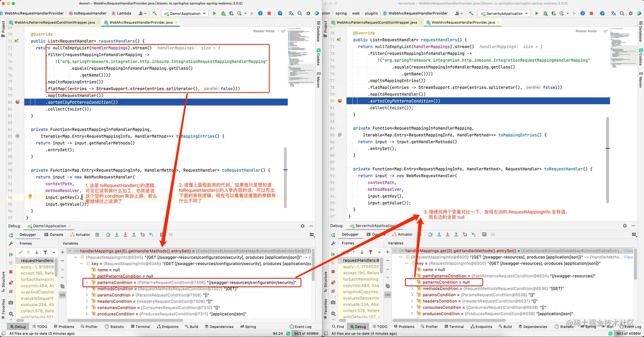Expand methodsCondition row in demo1 Variables

pyautogui.click(x=87, y=289)
